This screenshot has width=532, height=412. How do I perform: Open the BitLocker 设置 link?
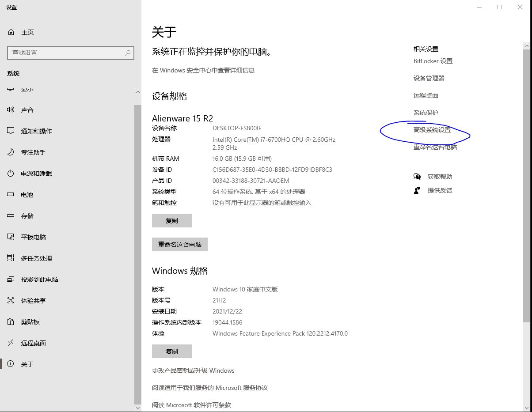coord(433,61)
